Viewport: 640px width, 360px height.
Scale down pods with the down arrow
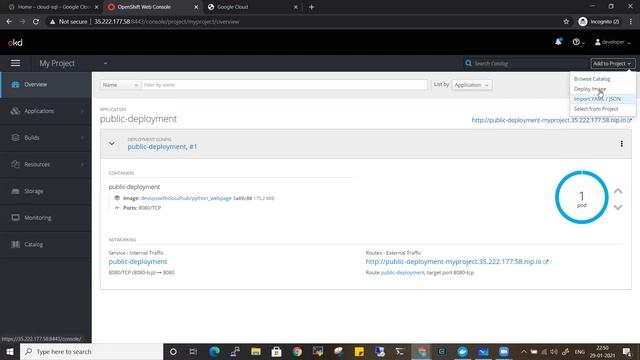618,207
